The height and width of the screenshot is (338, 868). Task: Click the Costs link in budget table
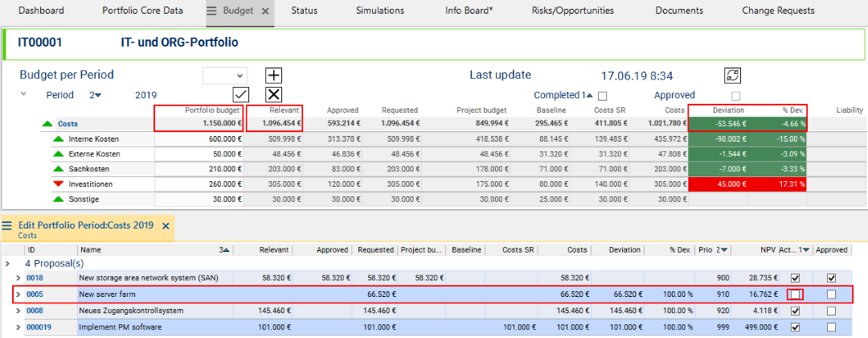(68, 124)
